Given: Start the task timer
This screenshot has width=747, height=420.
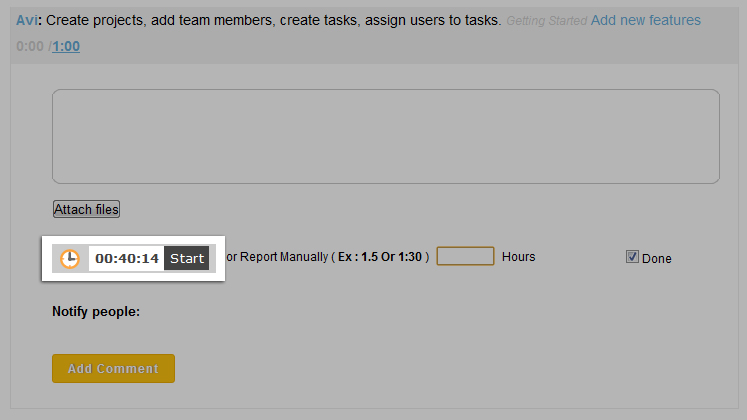Looking at the screenshot, I should point(187,258).
